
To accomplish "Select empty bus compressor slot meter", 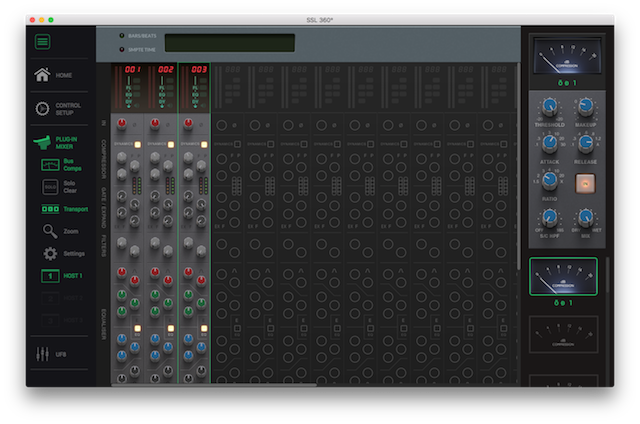I will pyautogui.click(x=563, y=335).
